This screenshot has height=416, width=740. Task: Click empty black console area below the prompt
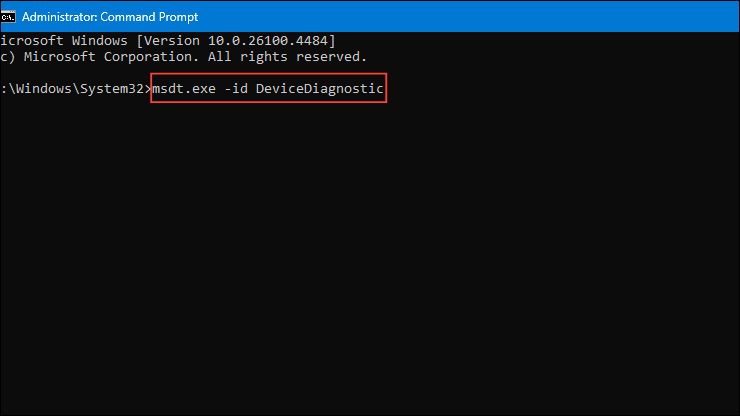pyautogui.click(x=370, y=255)
